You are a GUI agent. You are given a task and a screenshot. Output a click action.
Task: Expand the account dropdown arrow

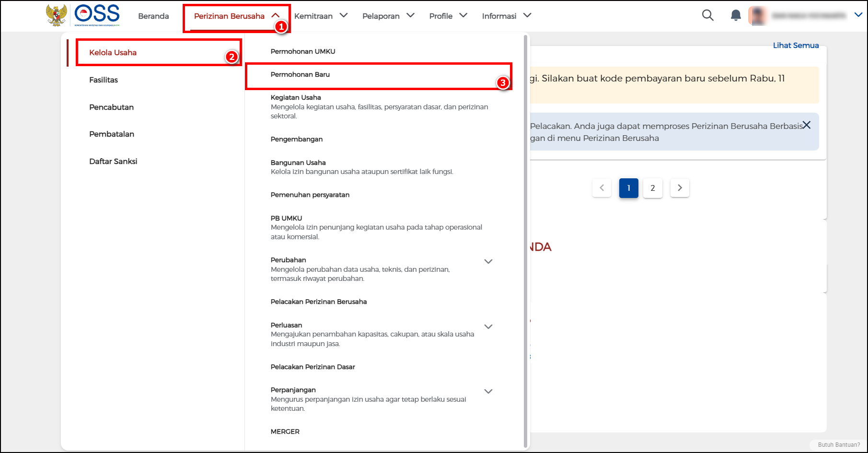click(858, 15)
